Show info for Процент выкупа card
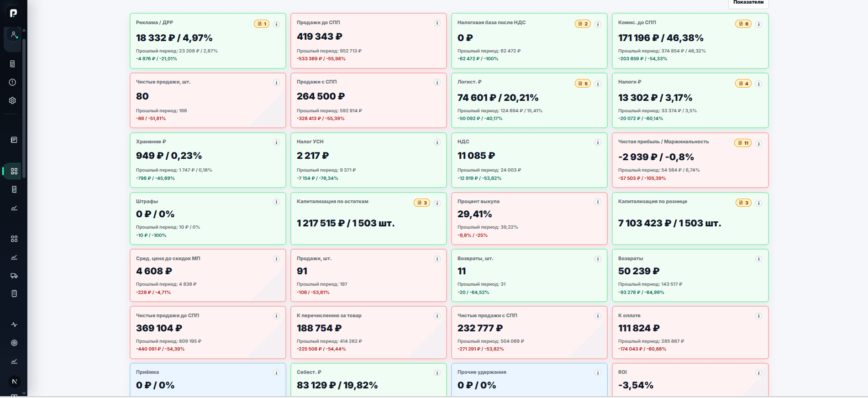868x398 pixels. click(598, 202)
